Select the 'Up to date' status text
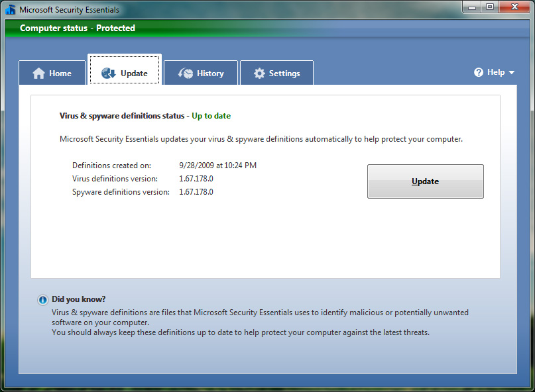Screen dimensions: 535x392 (x=211, y=116)
